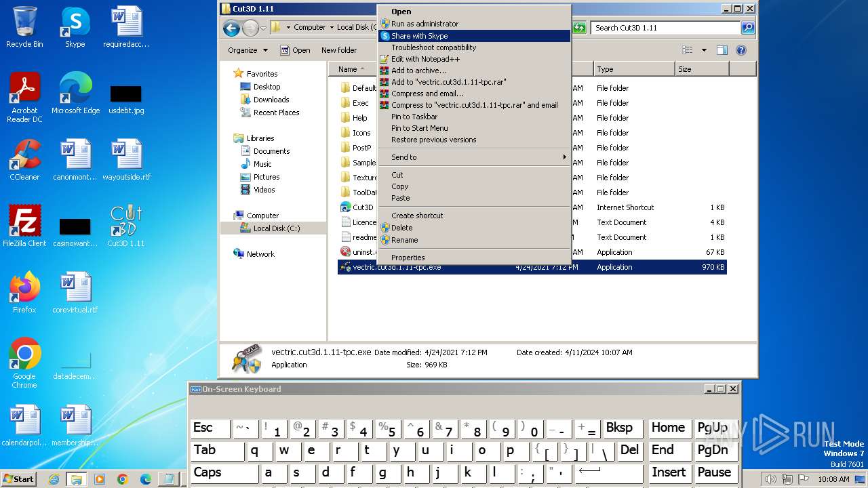Open Firefox desktop shortcut
The image size is (868, 488).
point(24,293)
